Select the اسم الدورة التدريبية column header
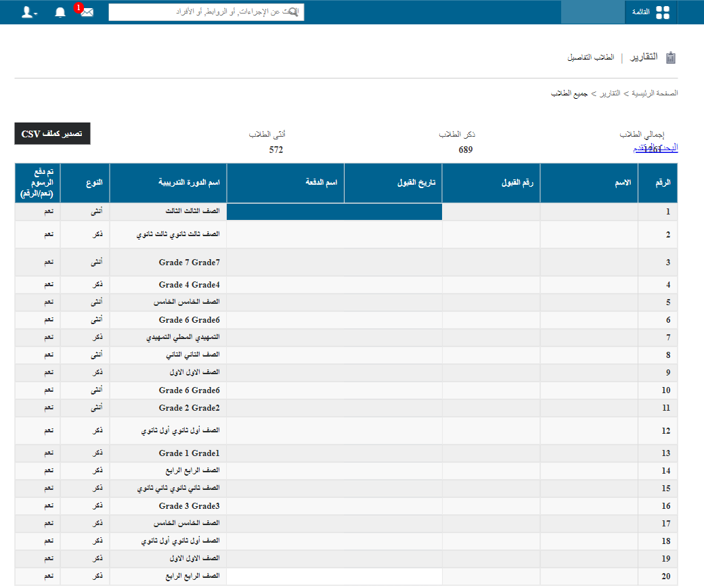704x588 pixels. coord(169,183)
